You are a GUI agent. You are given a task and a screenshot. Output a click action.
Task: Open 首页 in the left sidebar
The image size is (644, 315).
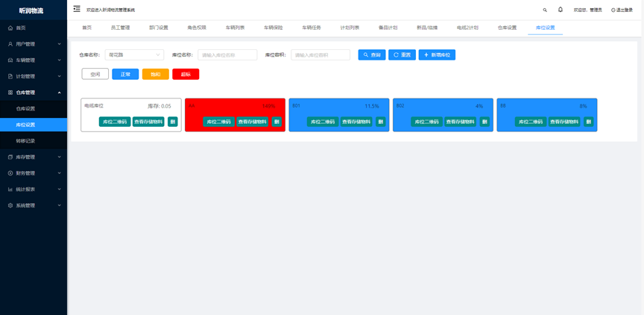[x=34, y=28]
